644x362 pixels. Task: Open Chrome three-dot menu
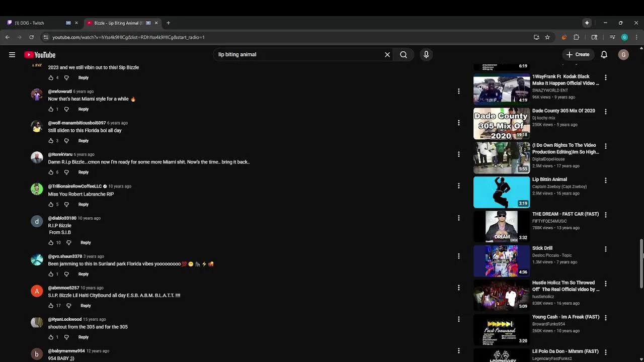(x=636, y=37)
